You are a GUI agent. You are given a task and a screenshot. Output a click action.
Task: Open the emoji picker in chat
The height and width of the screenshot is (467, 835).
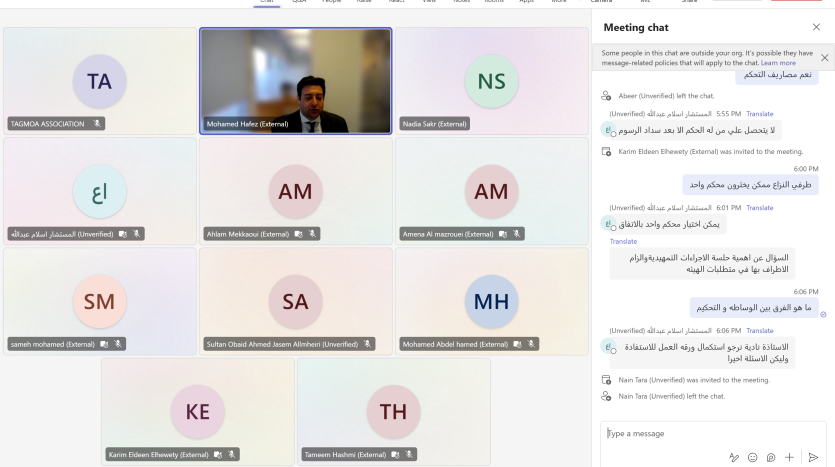(752, 456)
